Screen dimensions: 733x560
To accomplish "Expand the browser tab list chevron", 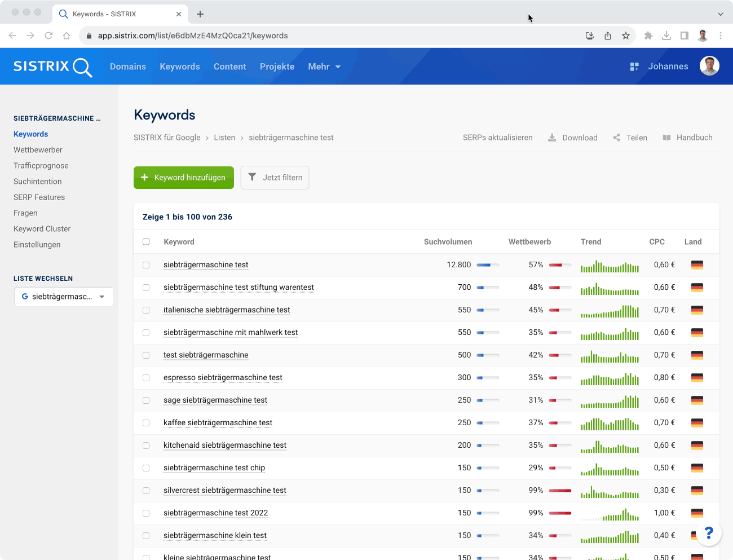I will point(720,14).
